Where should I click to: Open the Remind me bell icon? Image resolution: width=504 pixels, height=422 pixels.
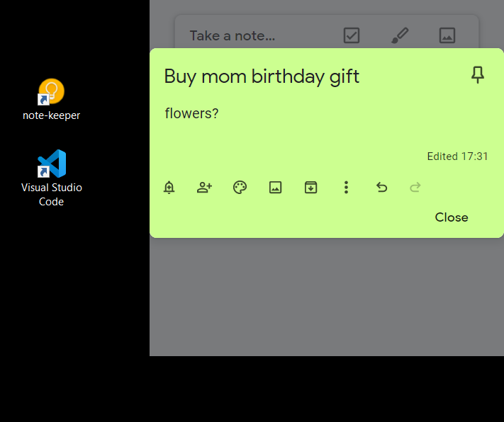coord(169,187)
